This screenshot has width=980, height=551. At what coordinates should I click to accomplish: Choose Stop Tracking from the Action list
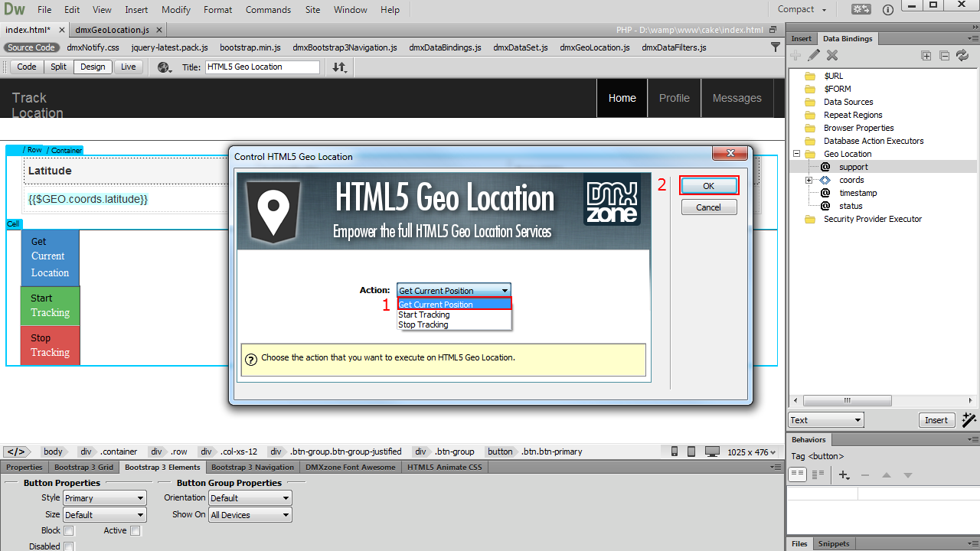click(454, 324)
